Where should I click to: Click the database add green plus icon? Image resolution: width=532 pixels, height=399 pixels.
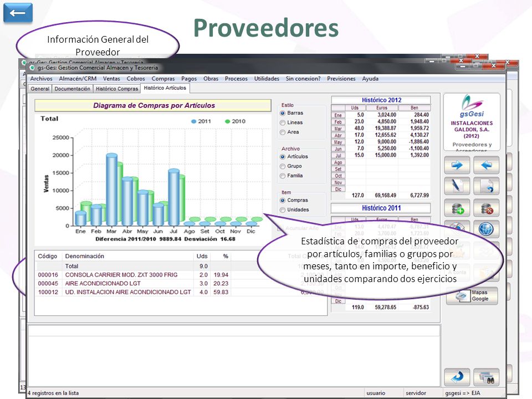[x=457, y=208]
